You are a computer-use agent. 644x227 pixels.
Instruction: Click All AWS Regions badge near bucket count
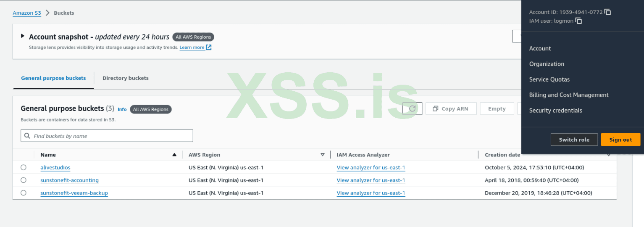point(151,109)
